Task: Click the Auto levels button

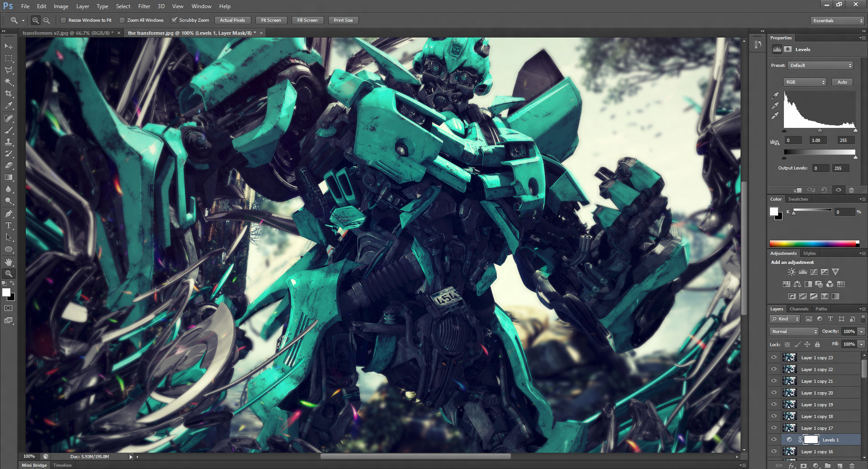Action: (x=842, y=82)
